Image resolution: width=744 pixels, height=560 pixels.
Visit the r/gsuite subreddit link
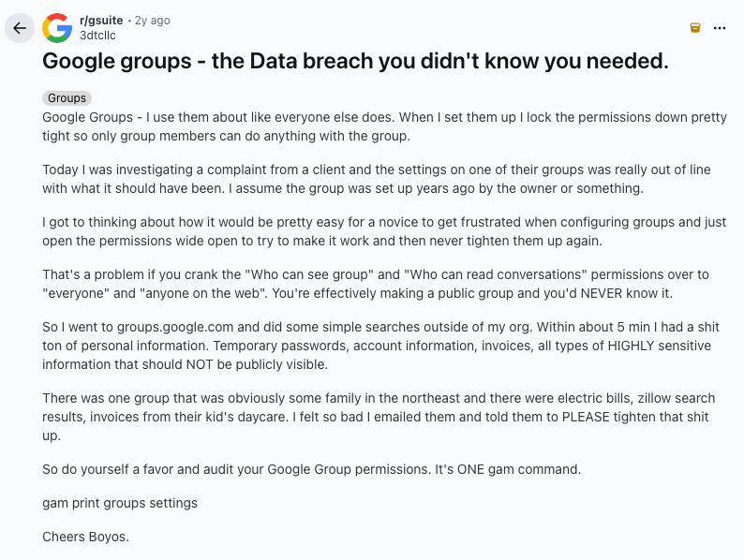pos(101,21)
